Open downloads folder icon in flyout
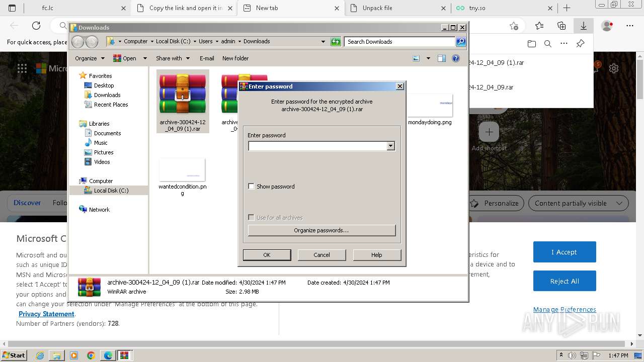Viewport: 644px width, 362px height. tap(532, 44)
